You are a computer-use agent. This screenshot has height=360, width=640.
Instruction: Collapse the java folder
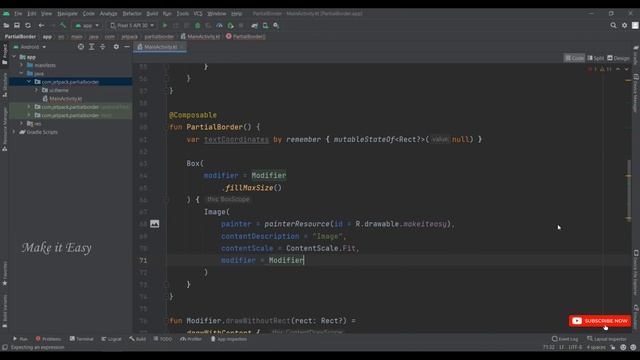tap(22, 73)
